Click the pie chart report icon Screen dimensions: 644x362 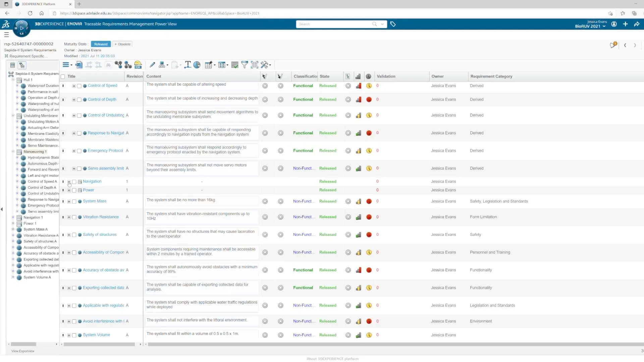pyautogui.click(x=197, y=65)
